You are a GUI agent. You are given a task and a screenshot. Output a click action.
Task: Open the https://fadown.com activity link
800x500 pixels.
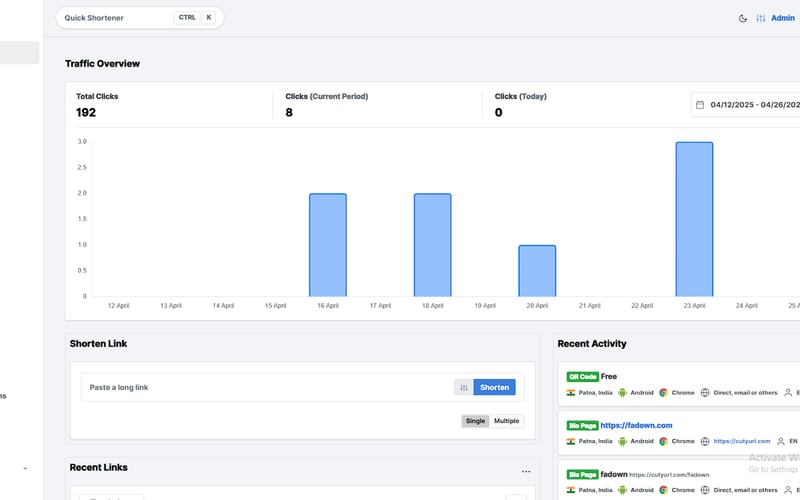(636, 425)
